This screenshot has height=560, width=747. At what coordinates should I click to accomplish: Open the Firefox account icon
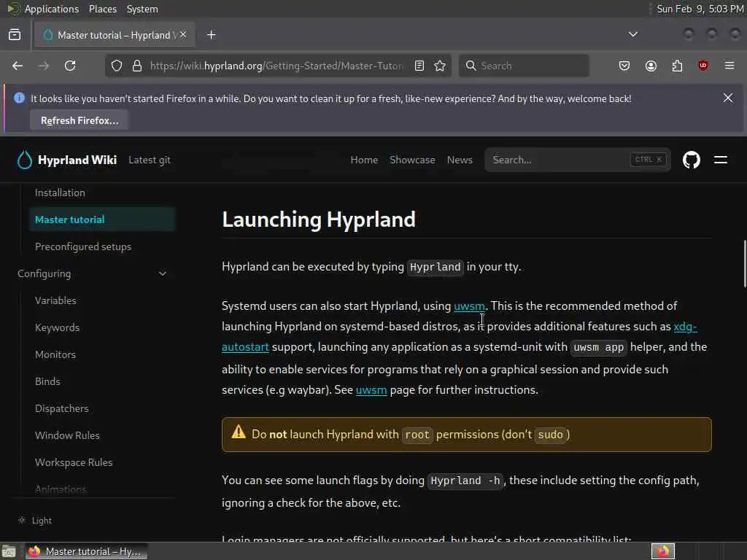(651, 66)
